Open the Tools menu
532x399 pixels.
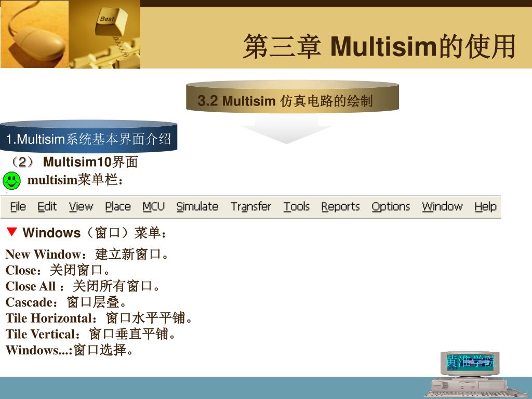(297, 206)
